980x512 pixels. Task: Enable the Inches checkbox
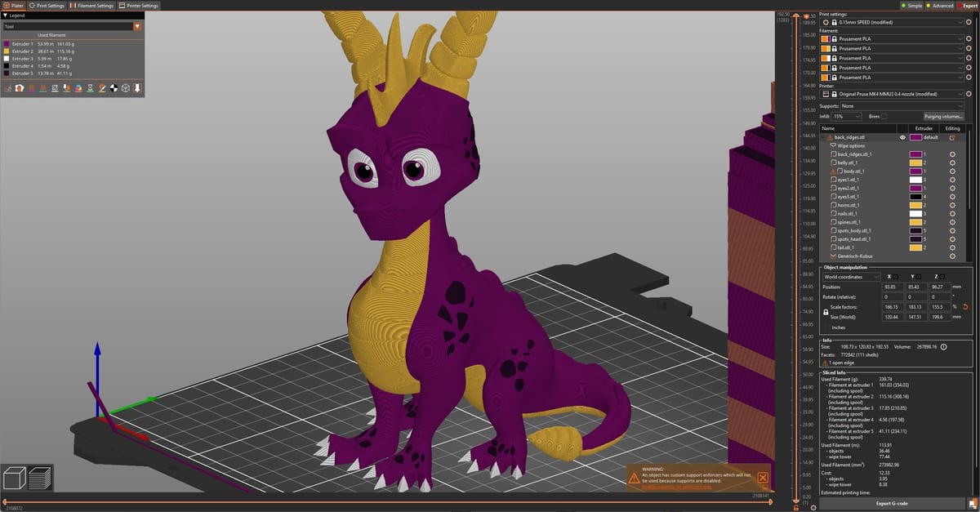point(826,327)
